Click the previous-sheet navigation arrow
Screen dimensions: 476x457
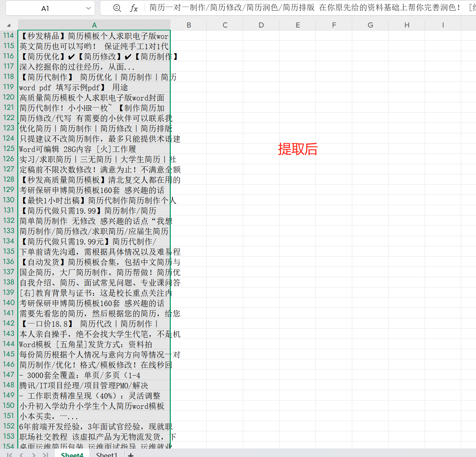click(x=21, y=454)
